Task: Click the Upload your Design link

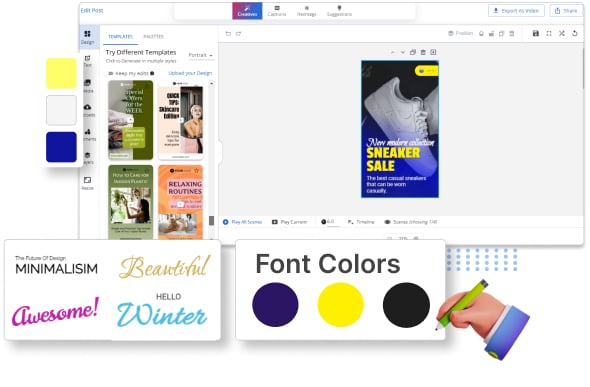Action: coord(190,73)
